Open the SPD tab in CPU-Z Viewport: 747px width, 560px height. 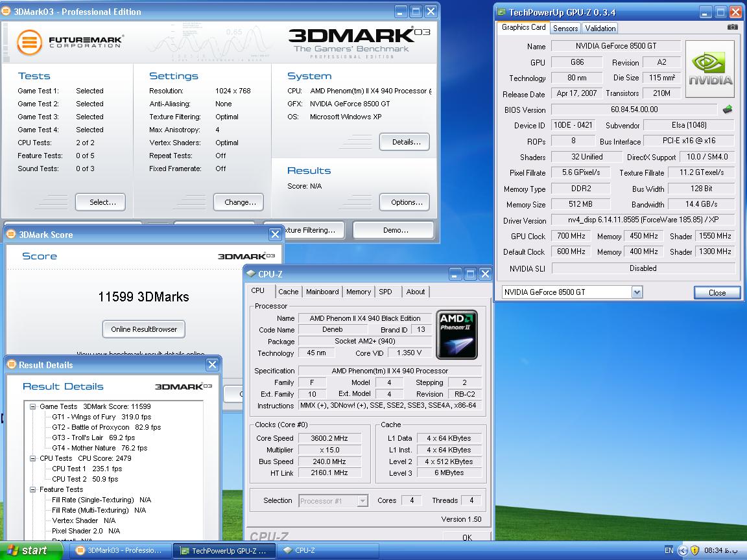tap(385, 292)
